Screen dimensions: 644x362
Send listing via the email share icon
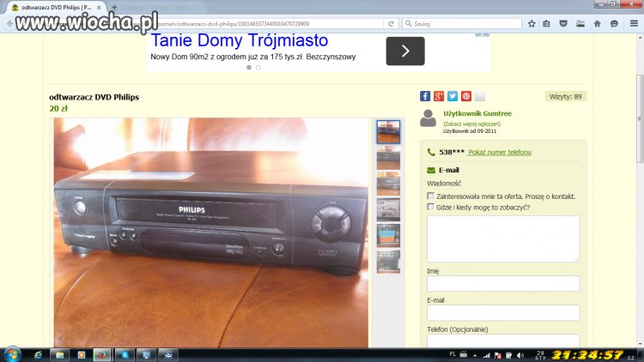(480, 96)
